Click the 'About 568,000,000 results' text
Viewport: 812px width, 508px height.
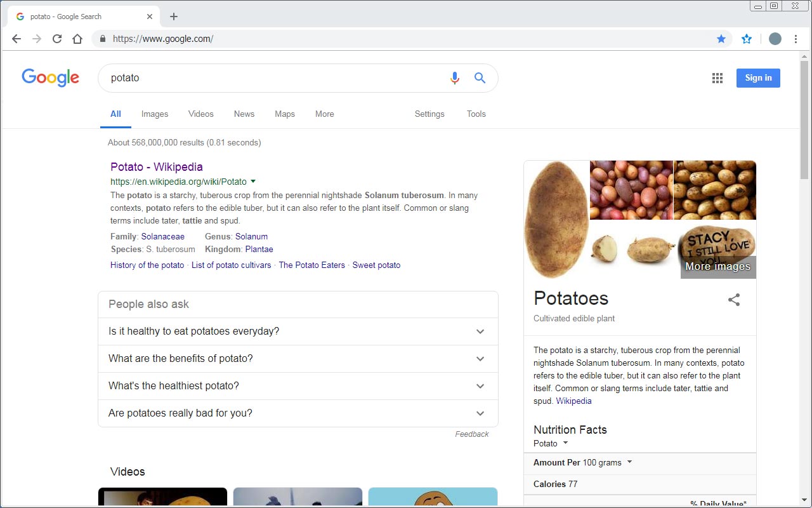[x=185, y=143]
